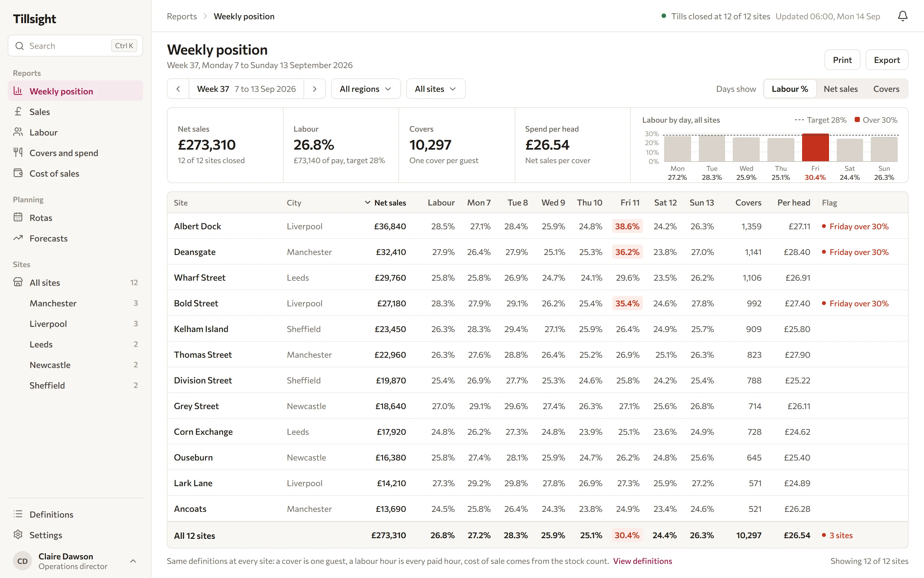Open the Wharf Street site row
The height and width of the screenshot is (578, 924).
[538, 277]
